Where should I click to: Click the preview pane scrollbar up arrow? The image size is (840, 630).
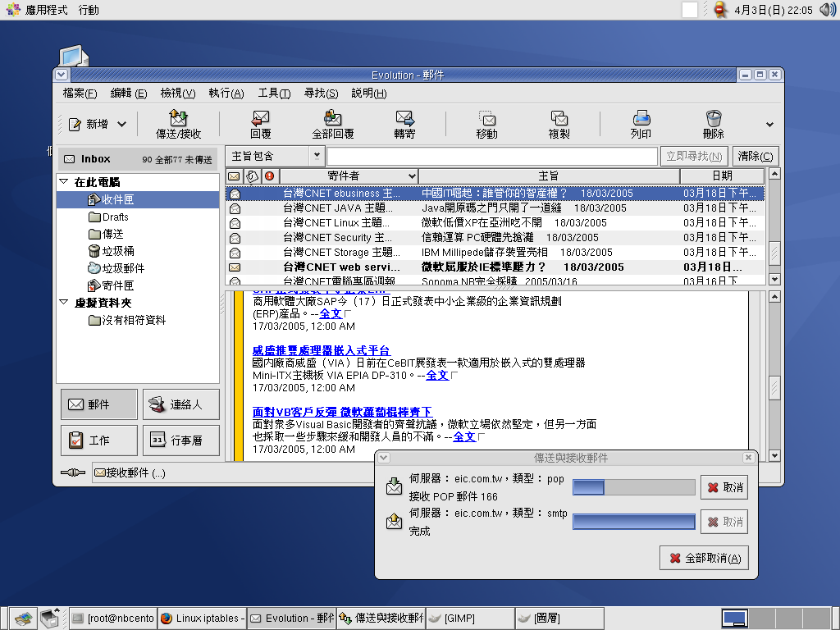pyautogui.click(x=774, y=297)
